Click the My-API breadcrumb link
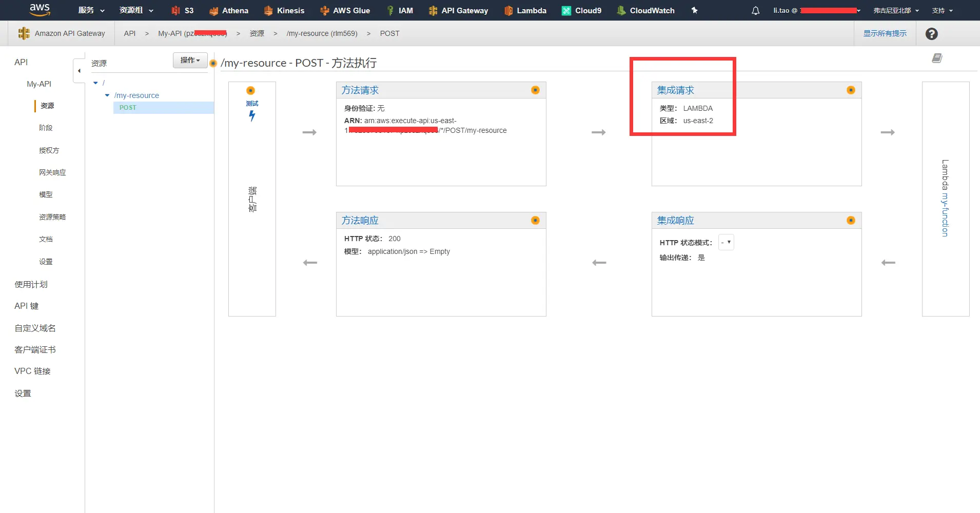 click(x=192, y=33)
